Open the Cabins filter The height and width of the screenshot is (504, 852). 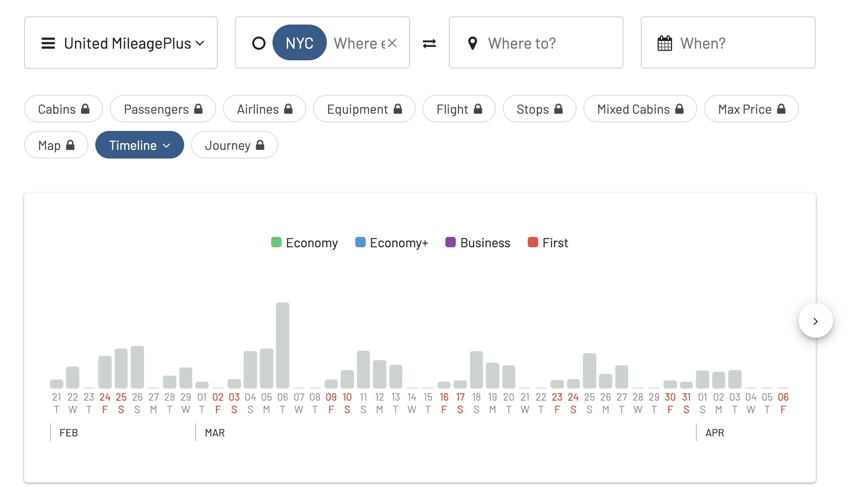63,109
